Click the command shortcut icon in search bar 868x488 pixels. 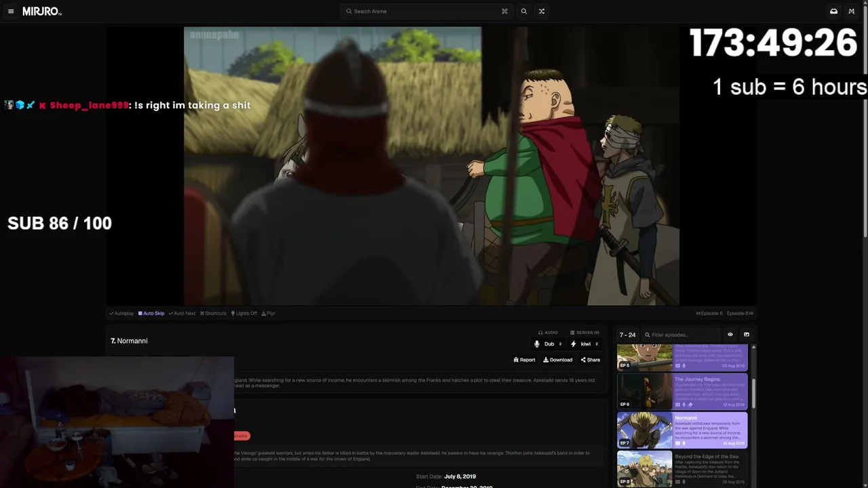coord(505,12)
